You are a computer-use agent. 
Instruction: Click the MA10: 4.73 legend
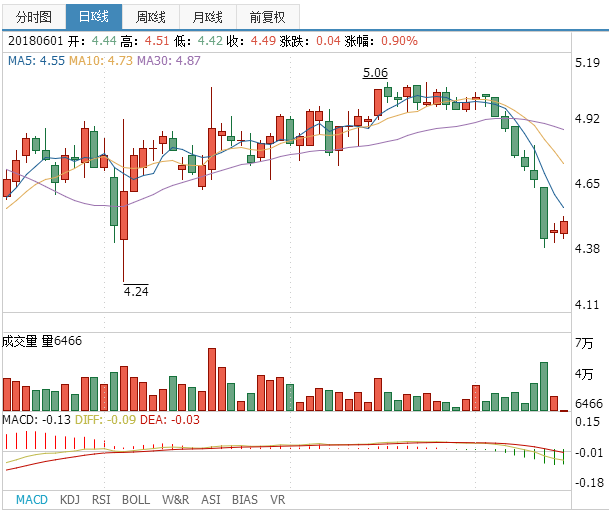click(101, 61)
